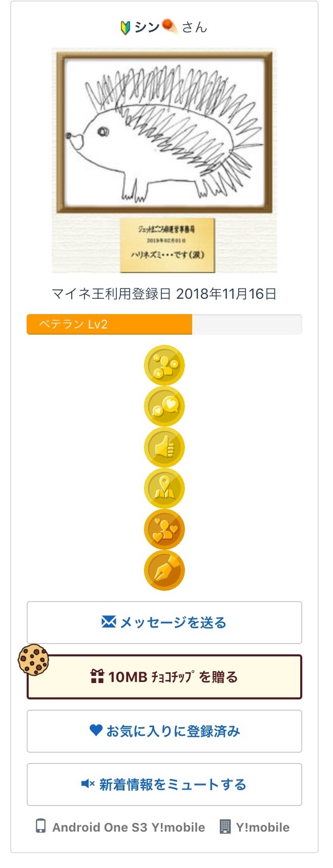Send a message with メッセージを送る
This screenshot has width=333, height=868.
click(x=164, y=623)
